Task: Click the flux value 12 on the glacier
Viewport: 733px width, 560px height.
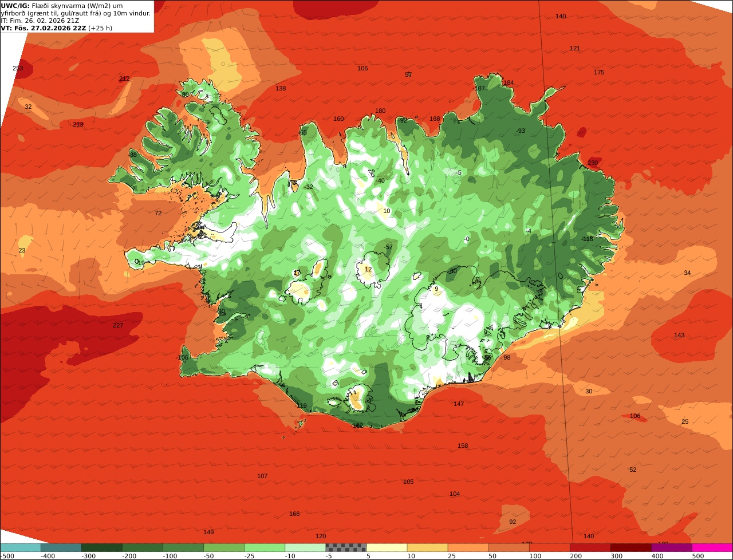Action: [x=368, y=269]
